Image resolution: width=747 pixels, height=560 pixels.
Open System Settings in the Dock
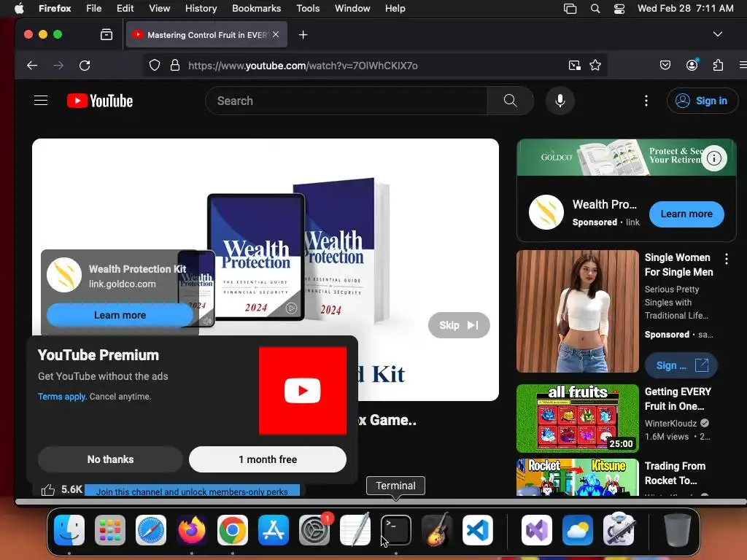(314, 530)
